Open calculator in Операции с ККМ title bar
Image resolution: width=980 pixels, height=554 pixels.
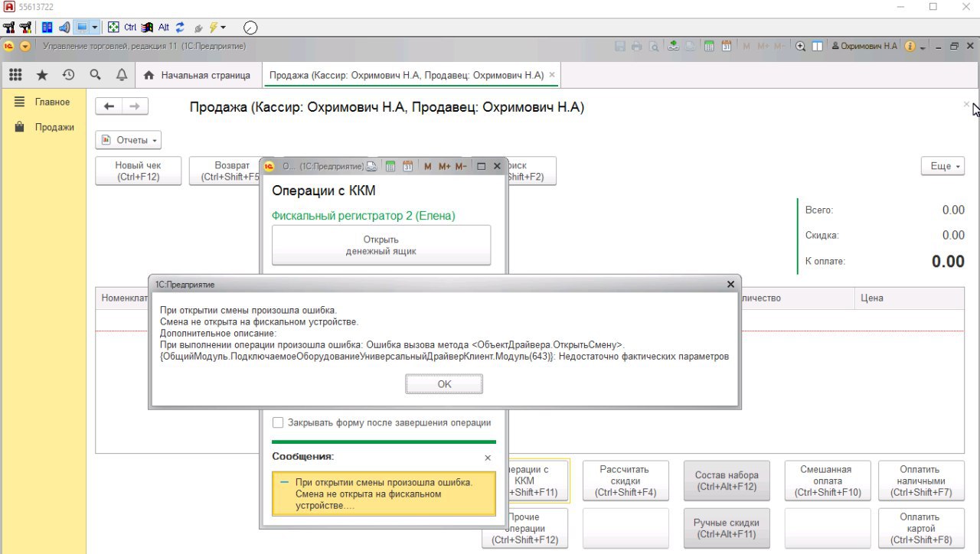(390, 166)
